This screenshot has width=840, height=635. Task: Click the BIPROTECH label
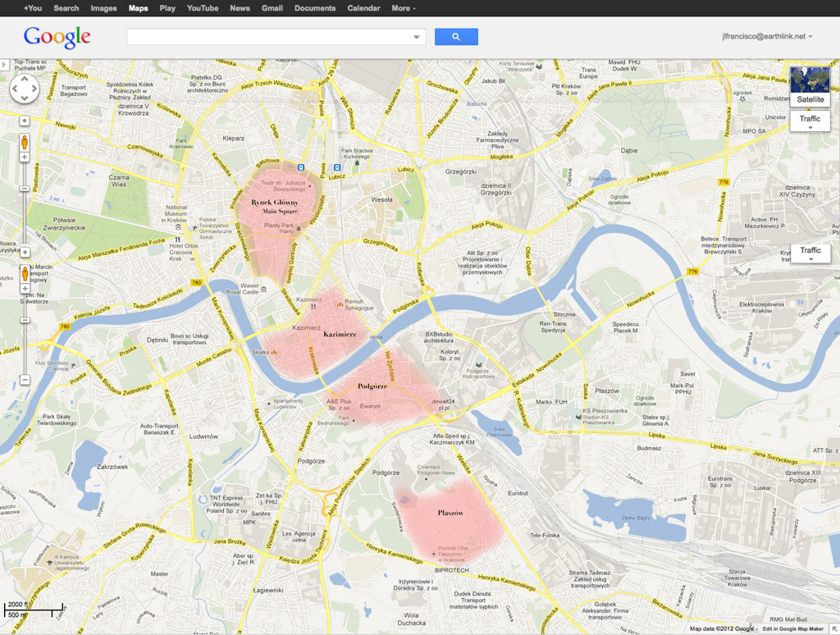tap(452, 570)
